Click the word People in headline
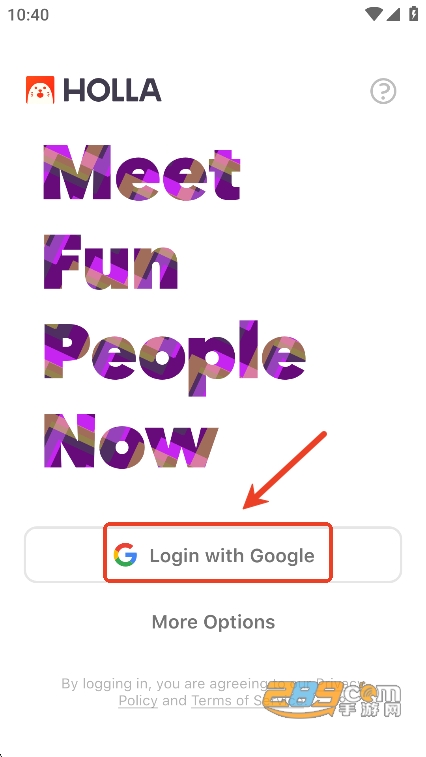 175,356
